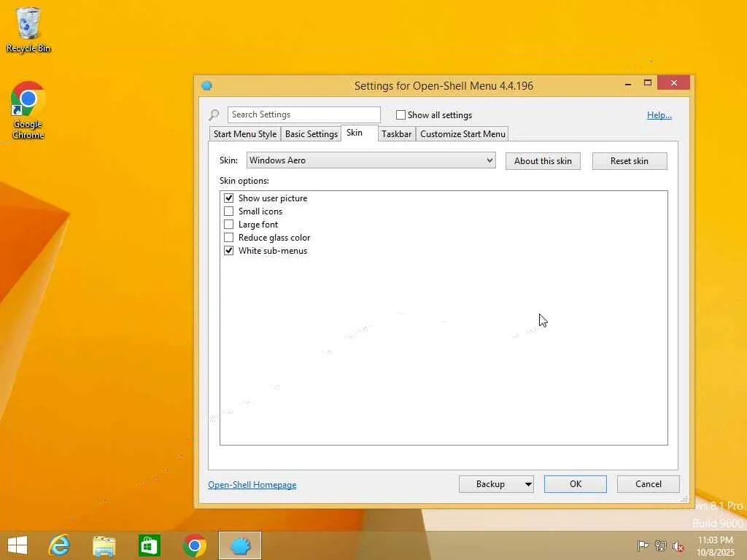
Task: Open File Explorer from the taskbar
Action: point(104,545)
